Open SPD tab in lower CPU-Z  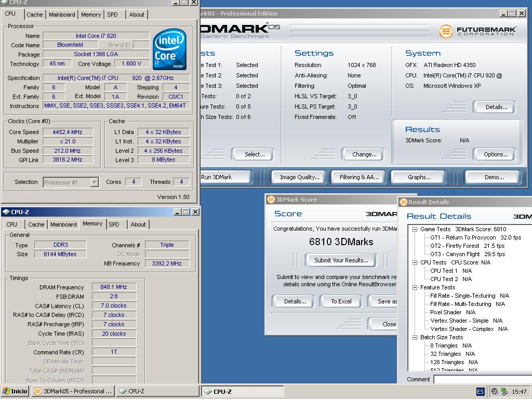pos(114,224)
